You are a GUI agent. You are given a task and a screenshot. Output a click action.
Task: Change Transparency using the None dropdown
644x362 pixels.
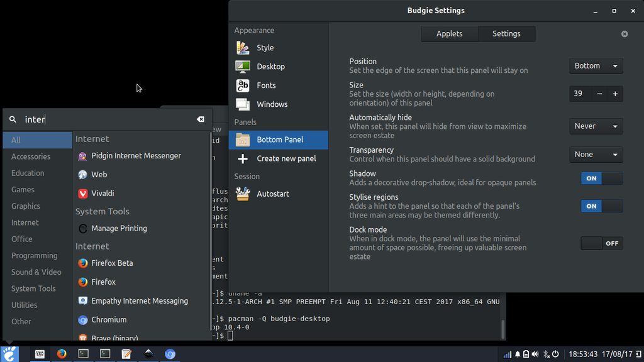(596, 154)
